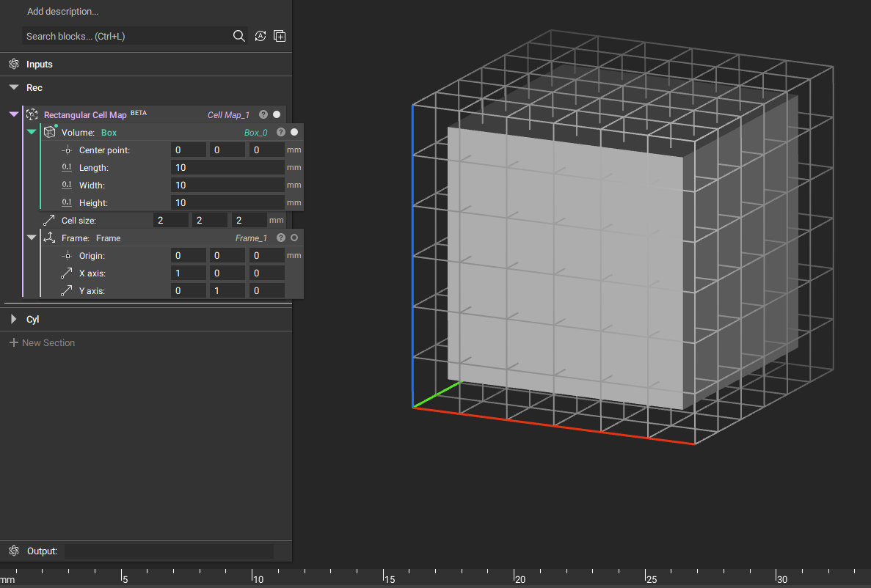
Task: Click the Box volume cube icon
Action: coord(50,131)
